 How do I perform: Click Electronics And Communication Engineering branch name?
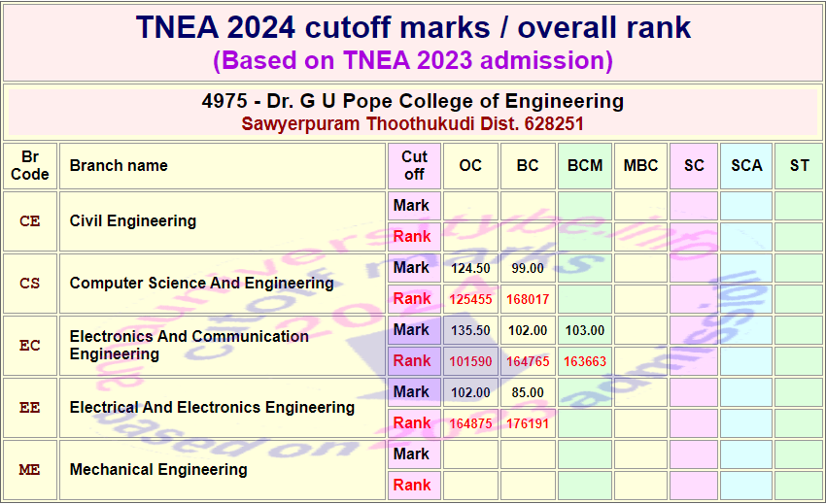click(x=189, y=345)
